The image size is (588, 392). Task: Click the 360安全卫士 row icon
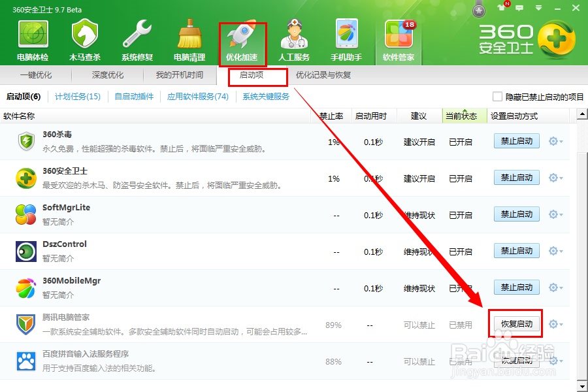[26, 178]
